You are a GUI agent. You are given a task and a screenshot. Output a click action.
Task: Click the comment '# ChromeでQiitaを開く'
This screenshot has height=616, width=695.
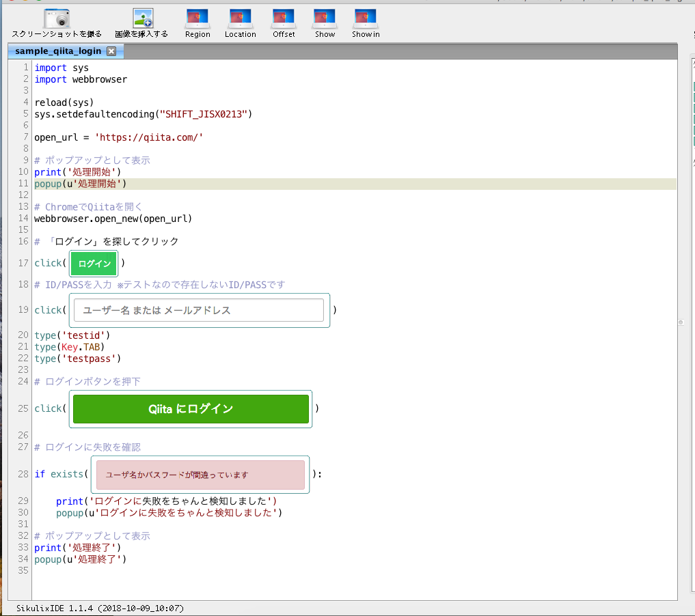[x=88, y=207]
